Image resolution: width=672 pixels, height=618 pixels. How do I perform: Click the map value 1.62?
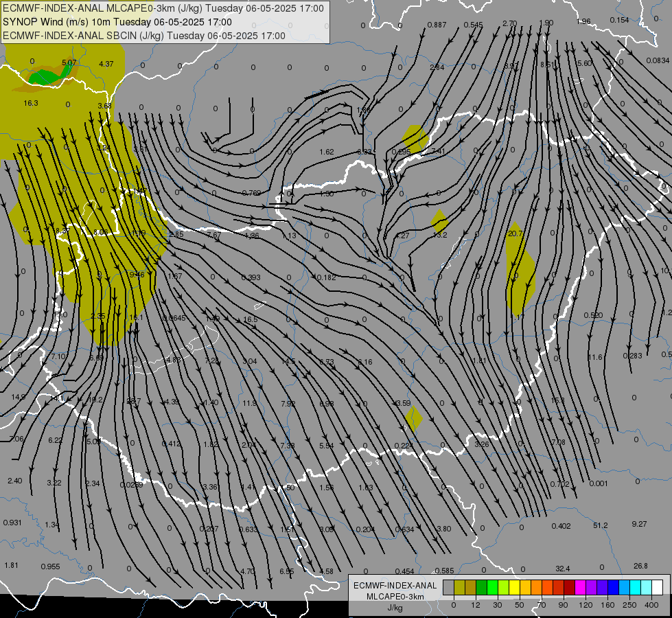327,152
